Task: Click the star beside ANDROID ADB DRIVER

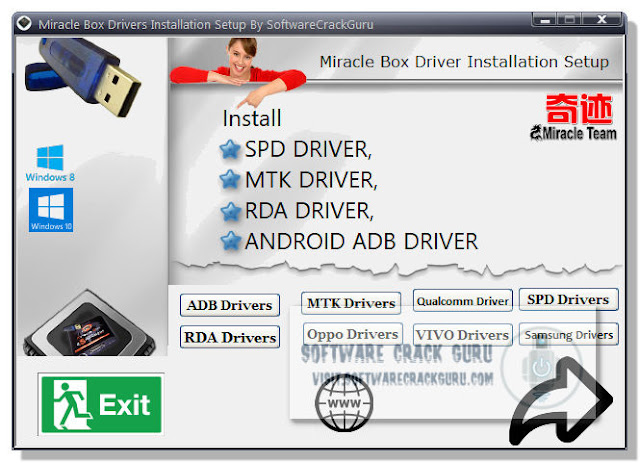Action: (x=231, y=241)
